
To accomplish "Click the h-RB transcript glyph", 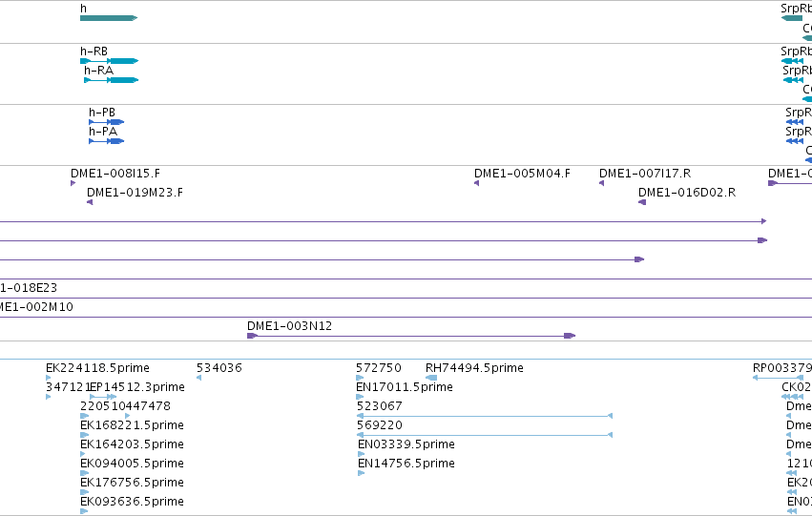I will (110, 61).
